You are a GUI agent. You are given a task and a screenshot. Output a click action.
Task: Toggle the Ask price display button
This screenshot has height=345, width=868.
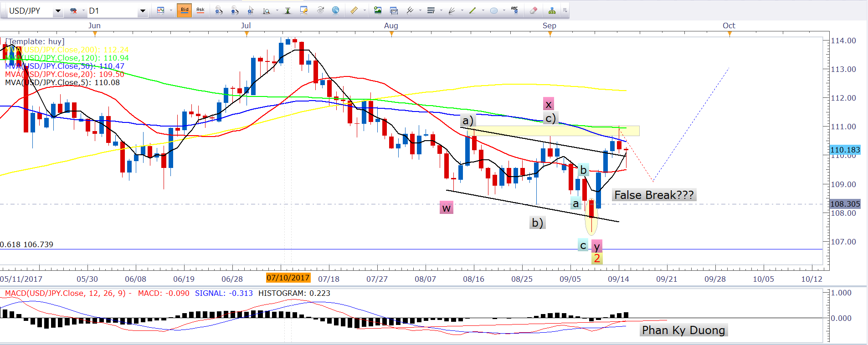coord(200,10)
